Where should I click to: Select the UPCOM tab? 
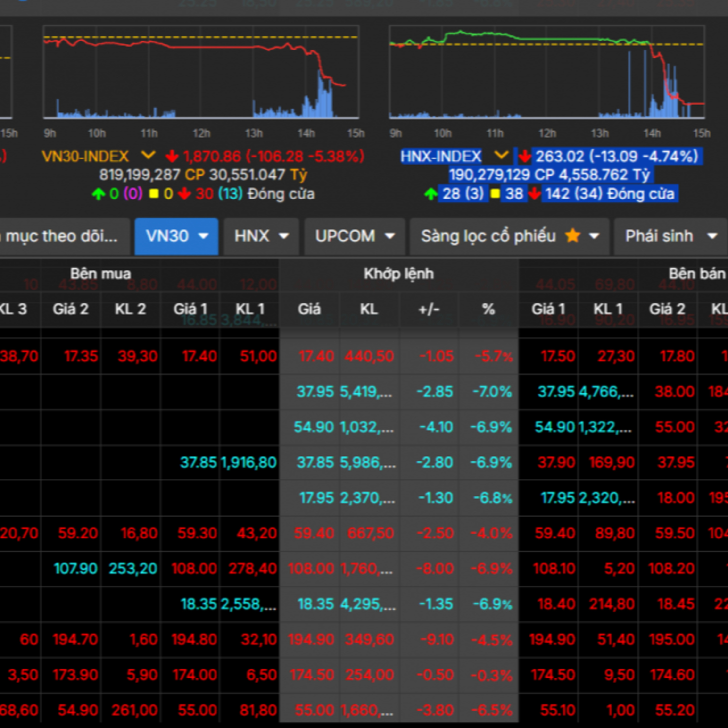click(345, 236)
